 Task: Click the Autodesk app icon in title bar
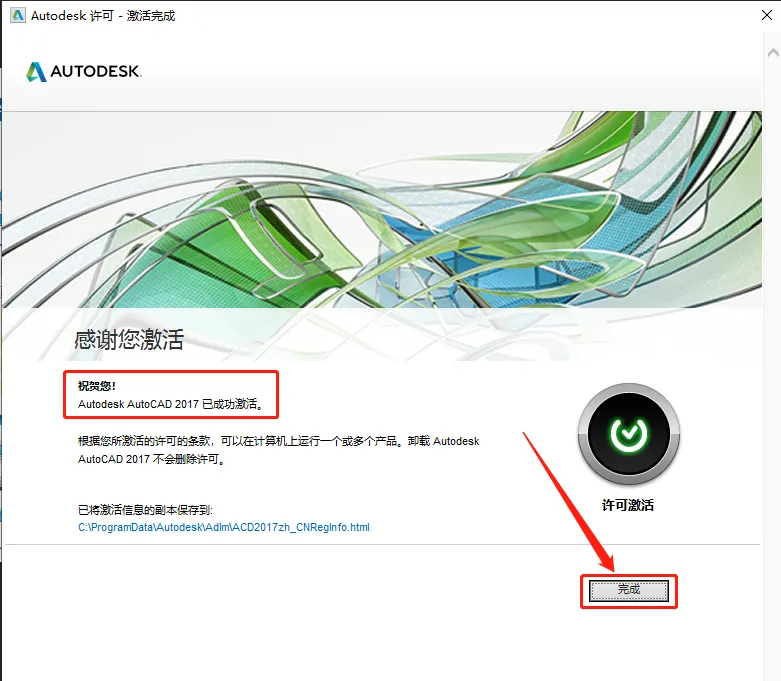17,15
